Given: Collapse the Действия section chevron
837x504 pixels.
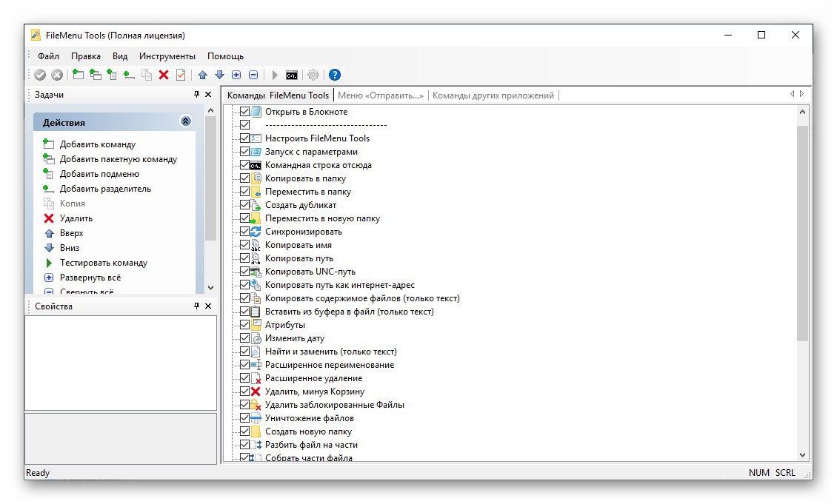Looking at the screenshot, I should click(x=185, y=121).
